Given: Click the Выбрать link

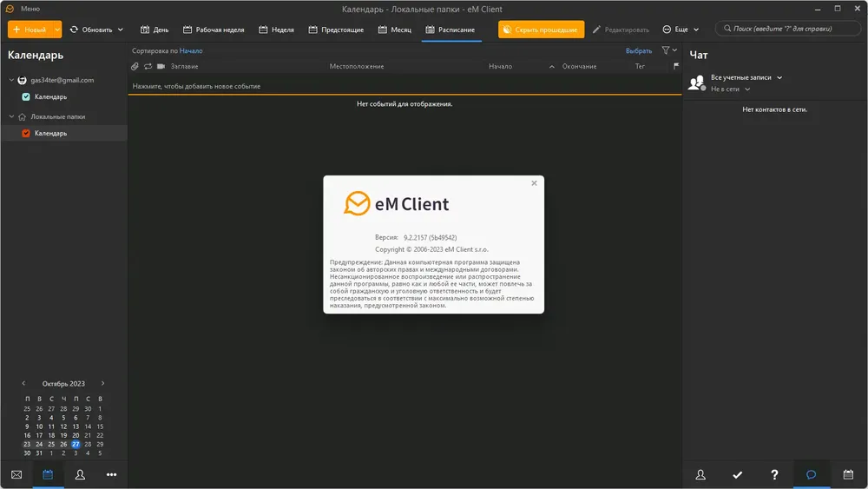Looking at the screenshot, I should (x=638, y=51).
